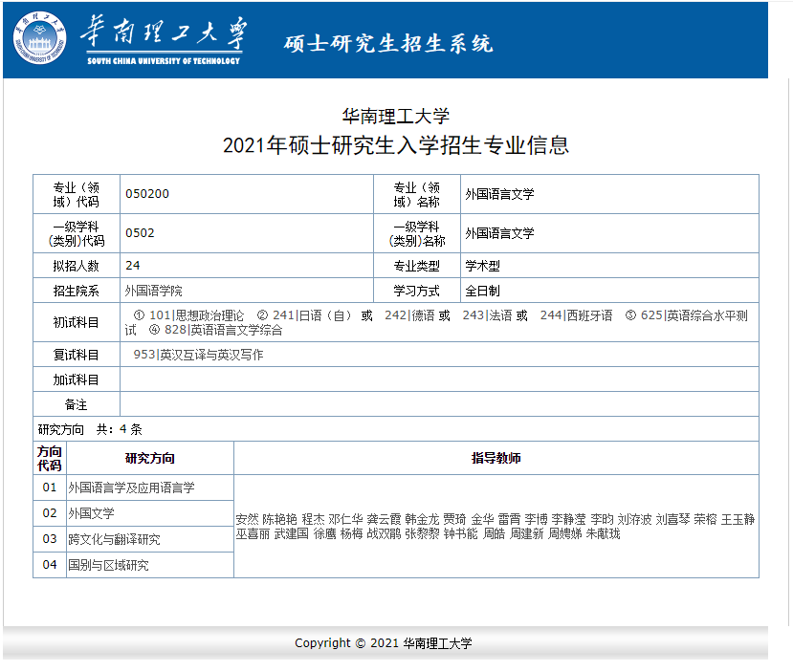Select the 2021年硕士研究生入学招生专业信息 heading
This screenshot has height=672, width=793.
click(x=395, y=145)
